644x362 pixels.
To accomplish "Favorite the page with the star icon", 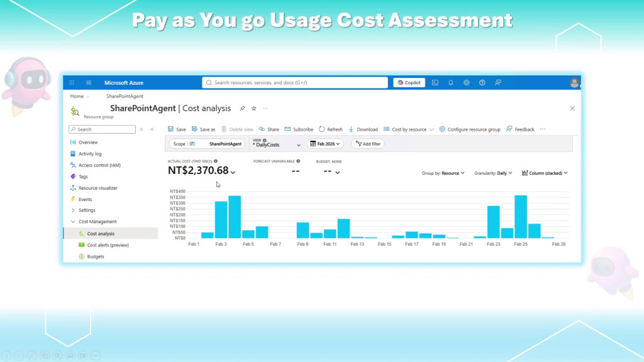I will (254, 108).
